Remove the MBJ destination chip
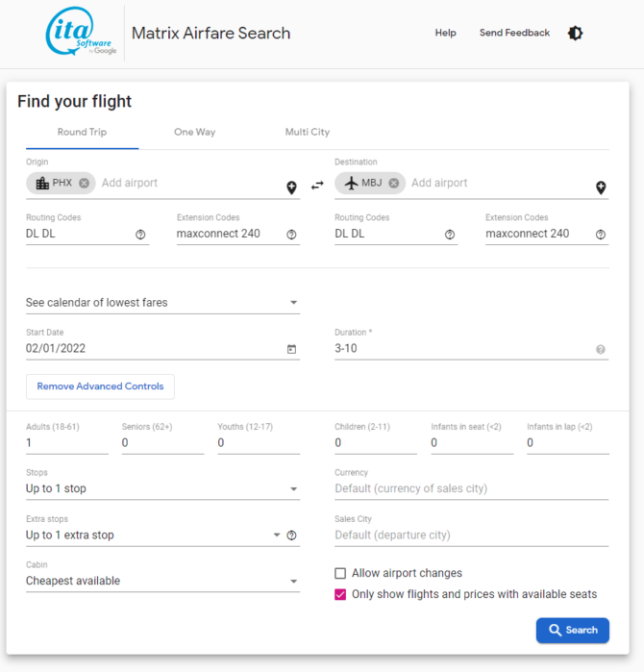This screenshot has width=644, height=672. 394,183
